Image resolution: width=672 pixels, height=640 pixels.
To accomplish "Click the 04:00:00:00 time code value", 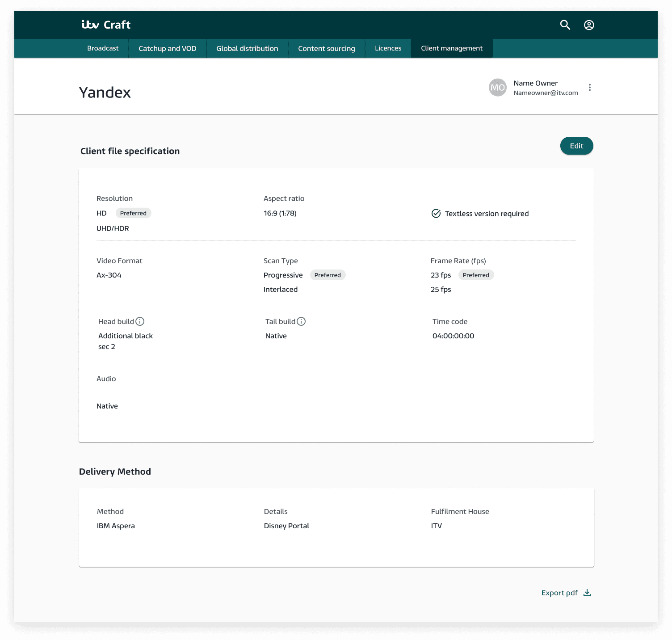I will [453, 336].
